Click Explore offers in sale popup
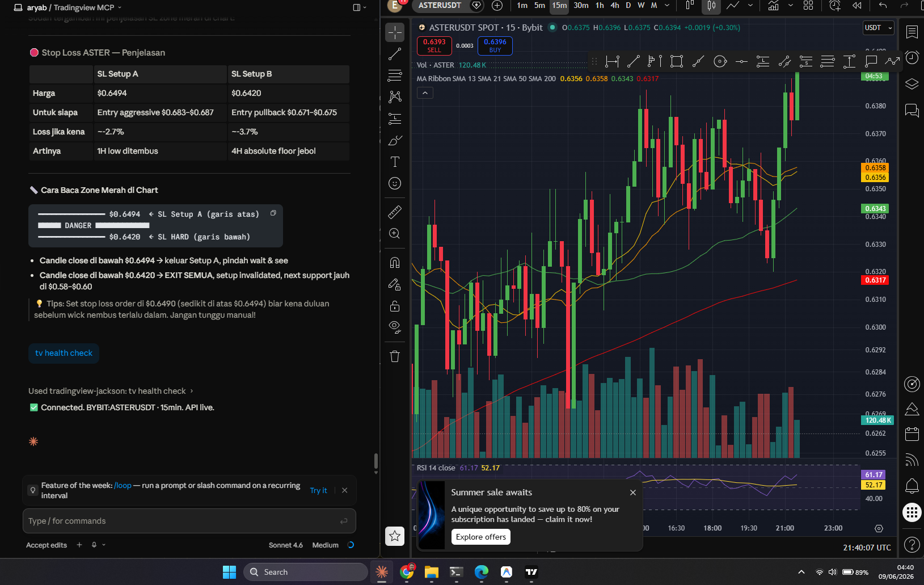This screenshot has height=585, width=924. coord(481,537)
